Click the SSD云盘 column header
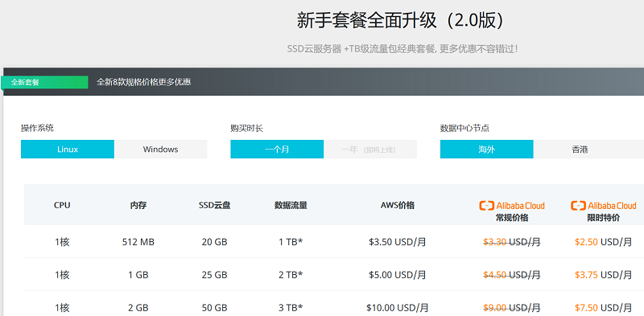644x316 pixels. [x=214, y=205]
